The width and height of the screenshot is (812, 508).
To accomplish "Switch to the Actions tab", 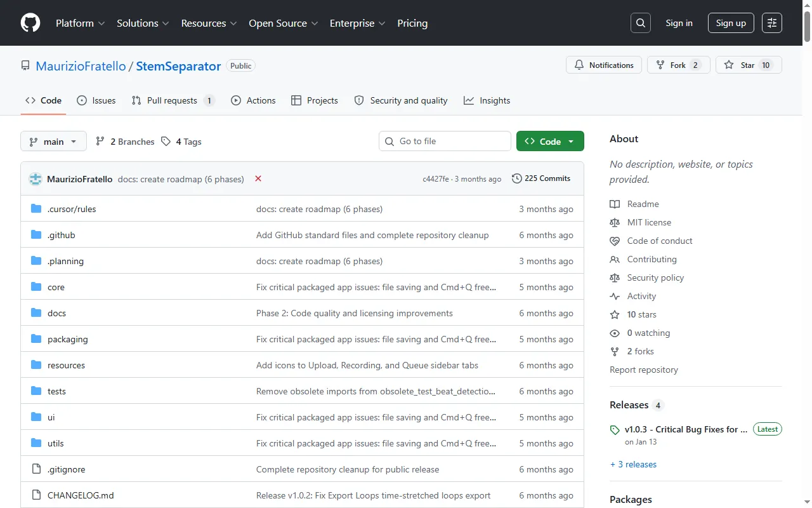I will [x=253, y=100].
